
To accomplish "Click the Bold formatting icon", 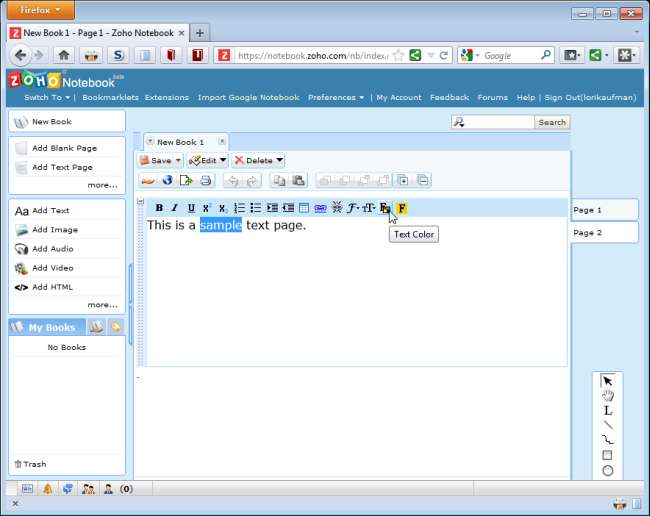I will 159,208.
